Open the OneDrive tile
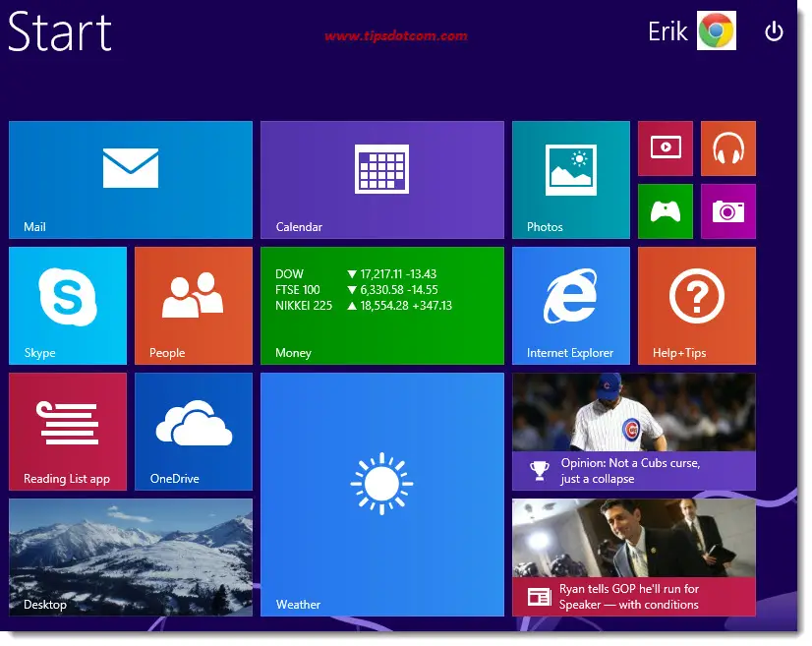 194,432
